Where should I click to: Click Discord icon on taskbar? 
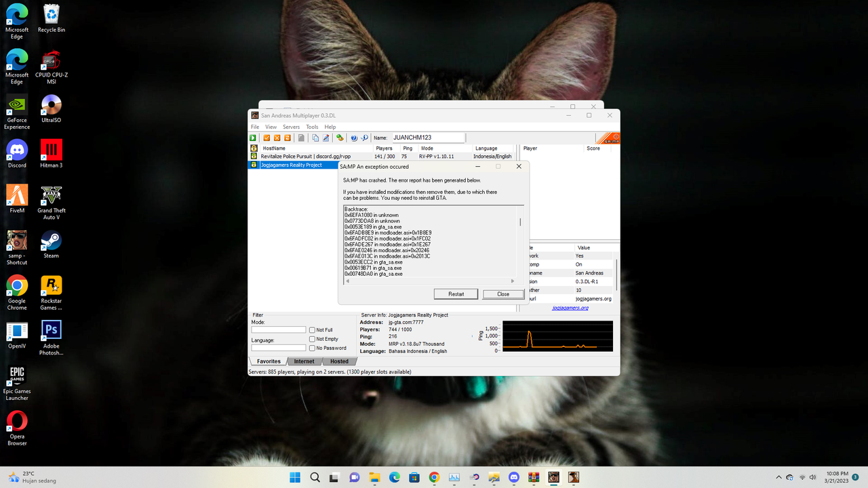(x=513, y=477)
